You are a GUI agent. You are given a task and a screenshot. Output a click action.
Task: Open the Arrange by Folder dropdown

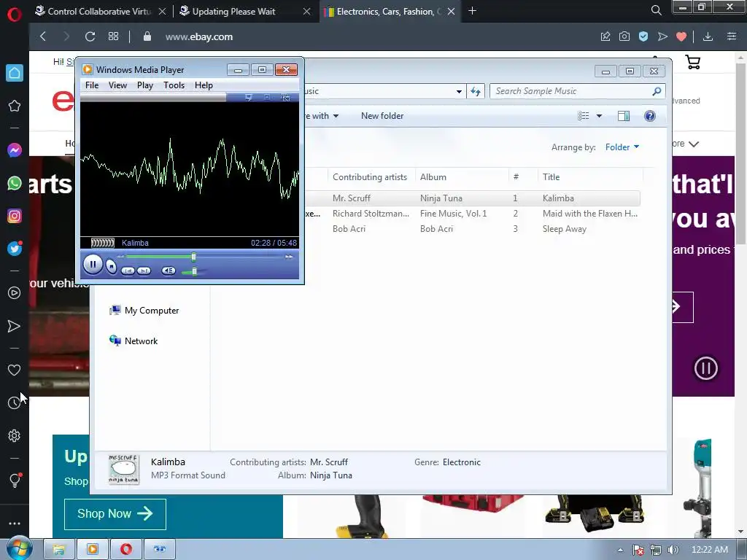tap(622, 147)
